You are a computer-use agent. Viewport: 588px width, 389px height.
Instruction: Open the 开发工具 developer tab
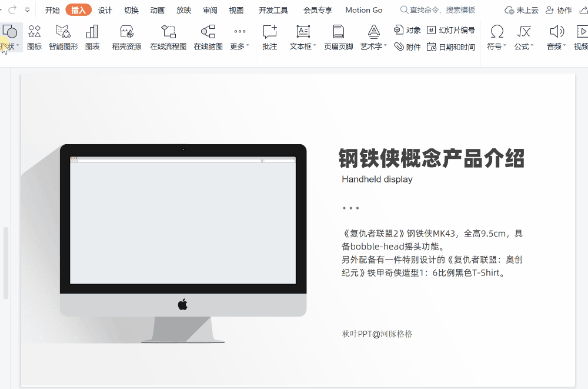(x=273, y=10)
